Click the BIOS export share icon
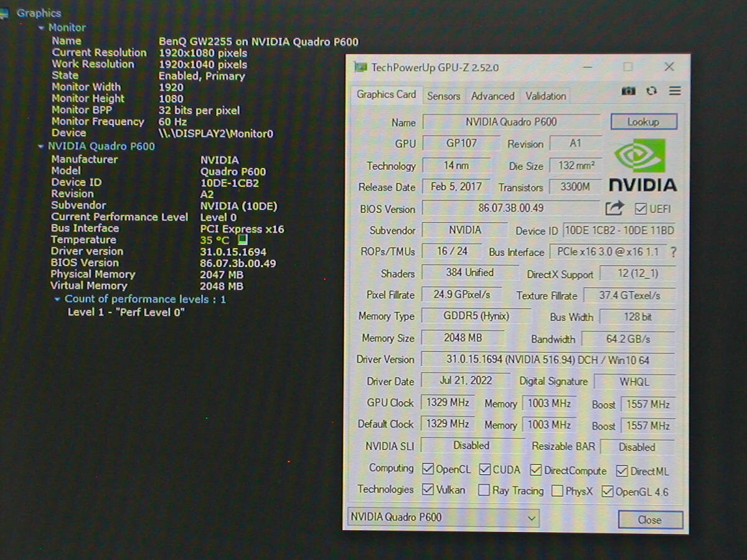 coord(614,208)
